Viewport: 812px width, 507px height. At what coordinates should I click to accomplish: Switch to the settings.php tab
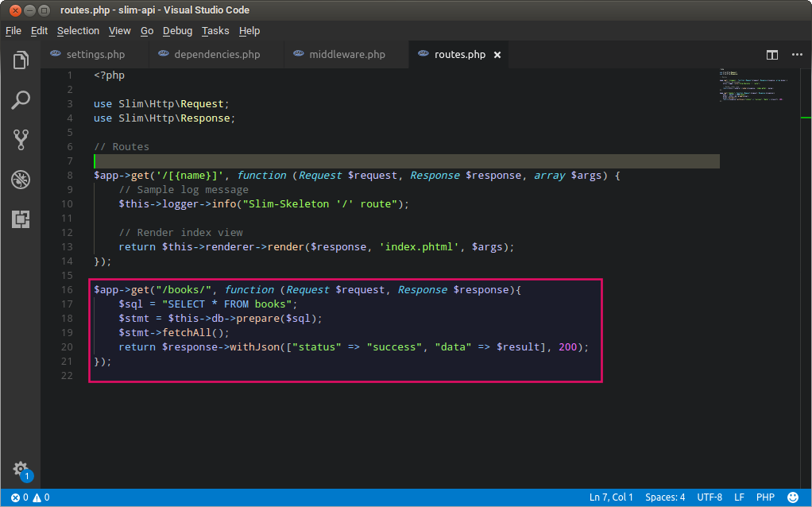click(95, 55)
